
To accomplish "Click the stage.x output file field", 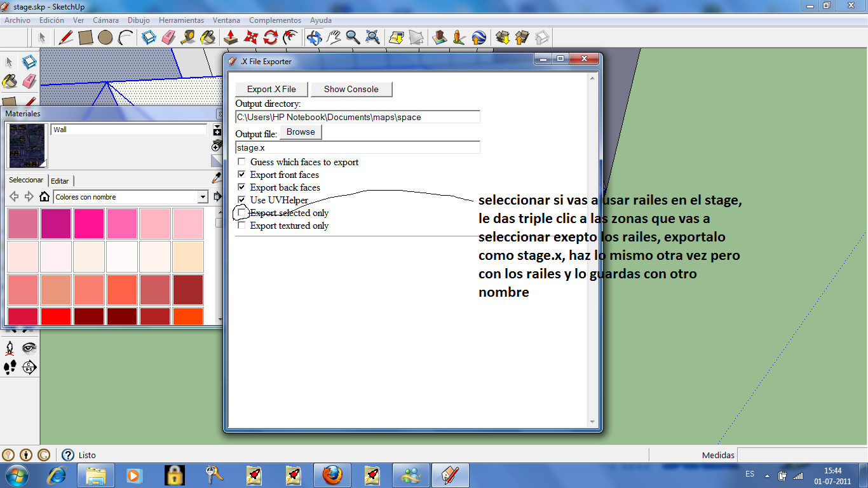I will click(x=356, y=147).
